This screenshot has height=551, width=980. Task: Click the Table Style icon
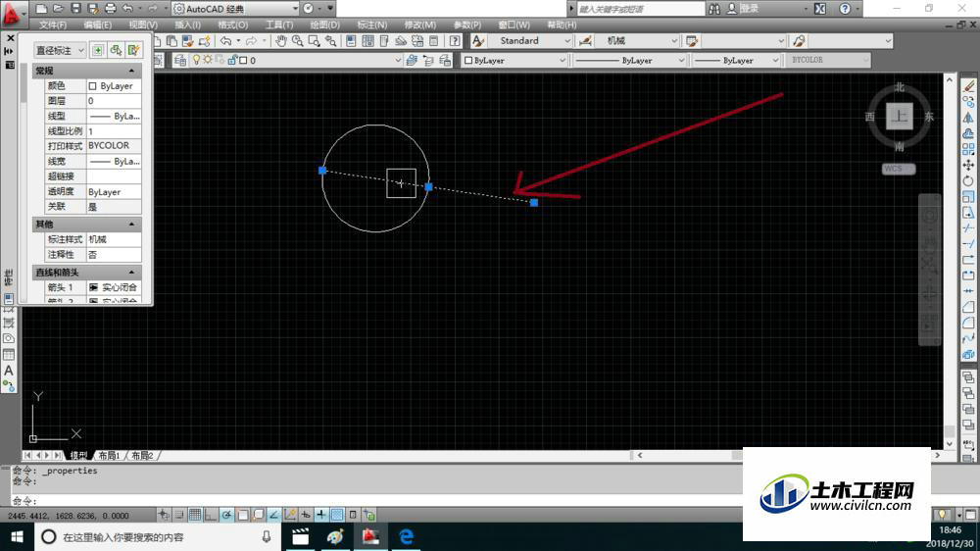tap(692, 41)
